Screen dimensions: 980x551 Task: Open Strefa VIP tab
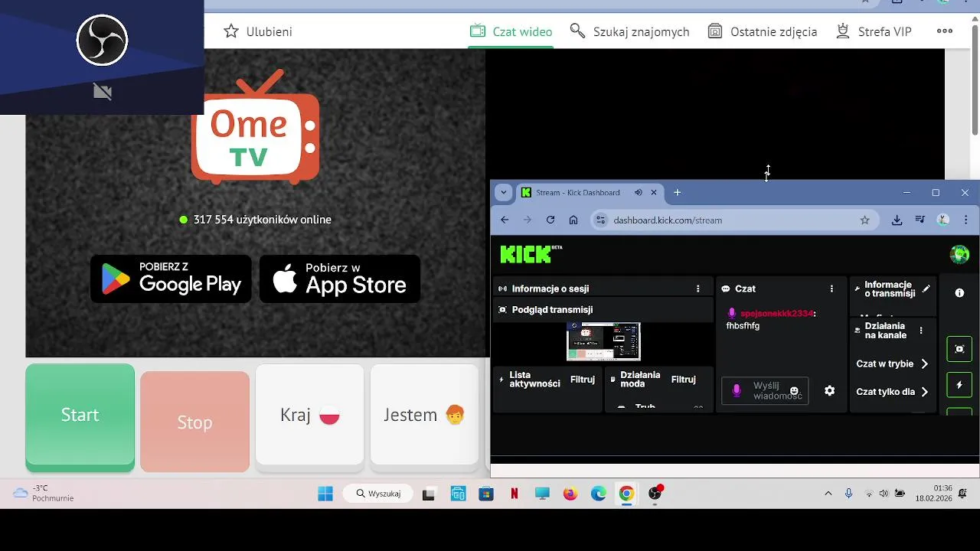click(x=873, y=31)
